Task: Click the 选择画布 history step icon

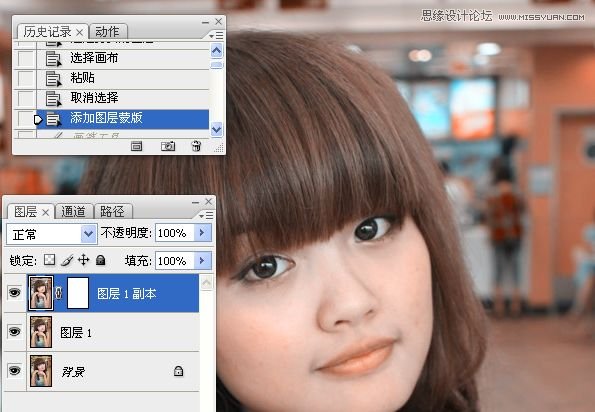Action: (x=53, y=59)
